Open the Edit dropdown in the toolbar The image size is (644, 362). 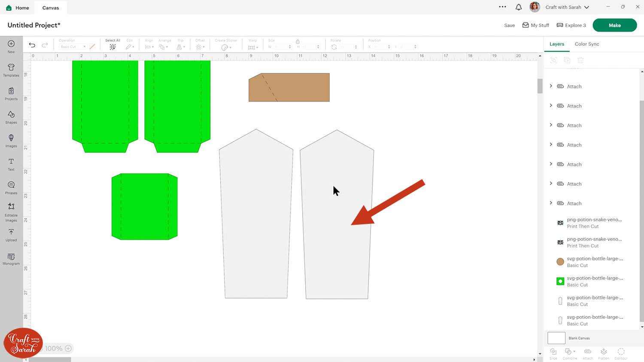pos(130,47)
